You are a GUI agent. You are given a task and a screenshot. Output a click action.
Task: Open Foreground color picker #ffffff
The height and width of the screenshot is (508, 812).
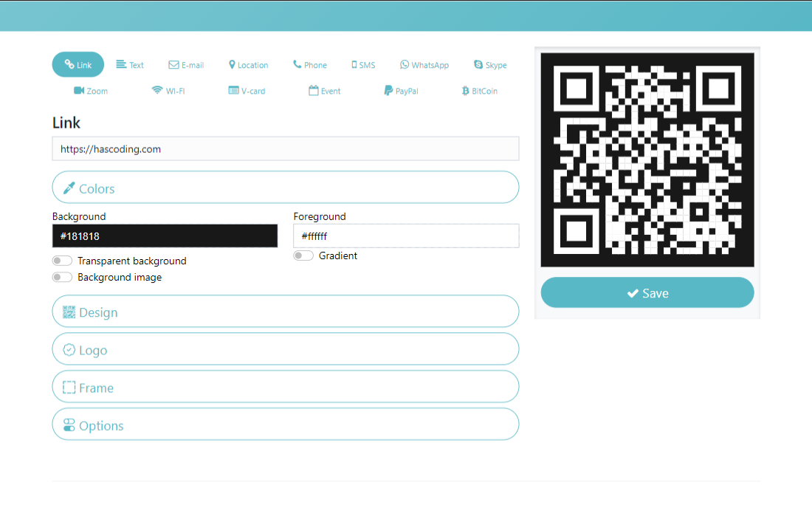point(406,236)
